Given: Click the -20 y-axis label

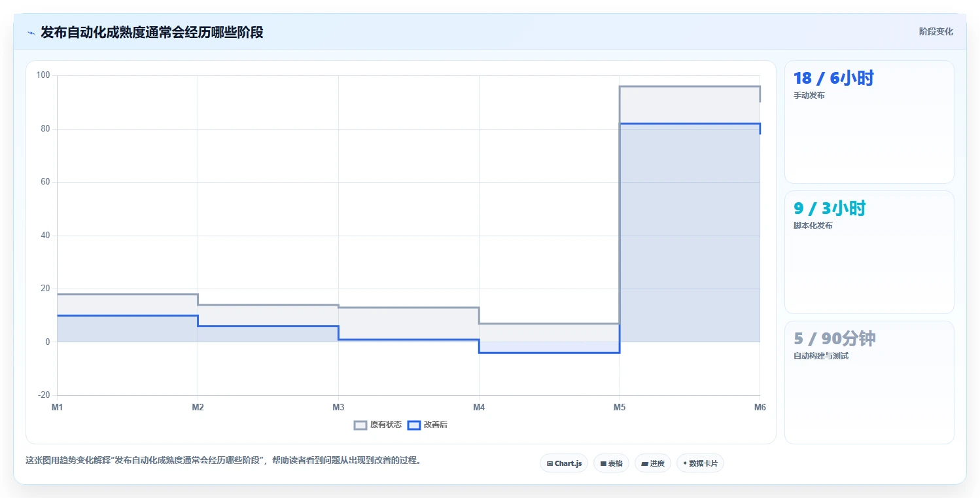Looking at the screenshot, I should [x=44, y=395].
